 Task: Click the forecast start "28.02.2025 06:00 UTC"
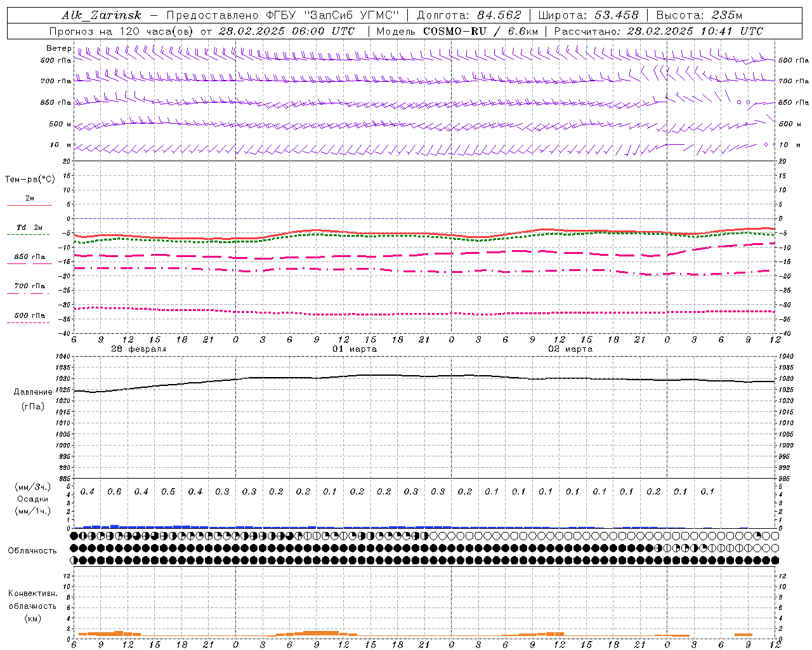point(287,31)
